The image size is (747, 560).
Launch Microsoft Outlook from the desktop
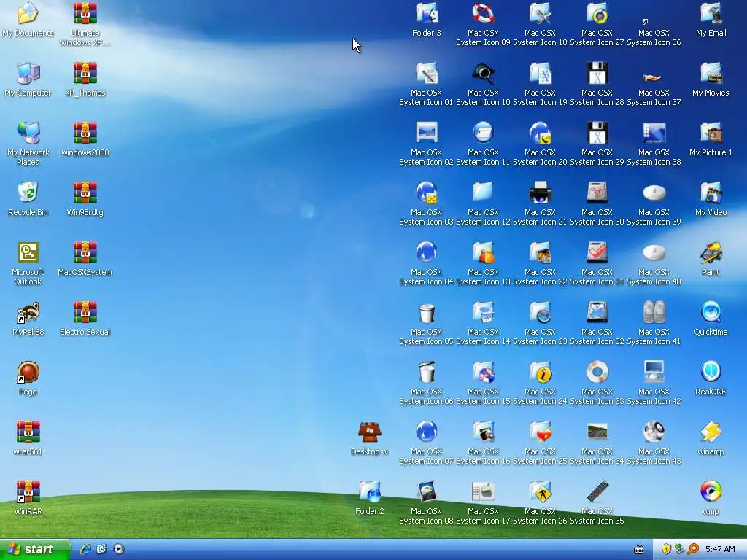coord(28,252)
